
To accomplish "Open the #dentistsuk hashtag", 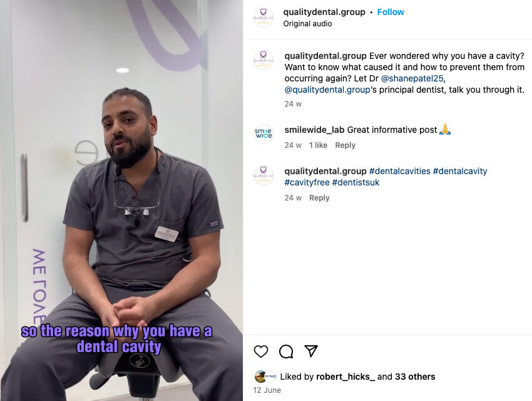I will click(356, 183).
